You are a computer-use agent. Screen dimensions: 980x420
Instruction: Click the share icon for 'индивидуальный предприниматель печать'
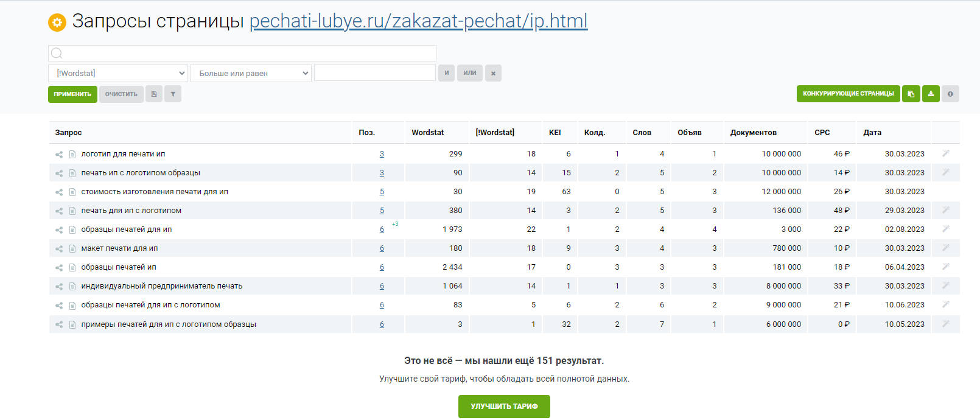(x=59, y=287)
